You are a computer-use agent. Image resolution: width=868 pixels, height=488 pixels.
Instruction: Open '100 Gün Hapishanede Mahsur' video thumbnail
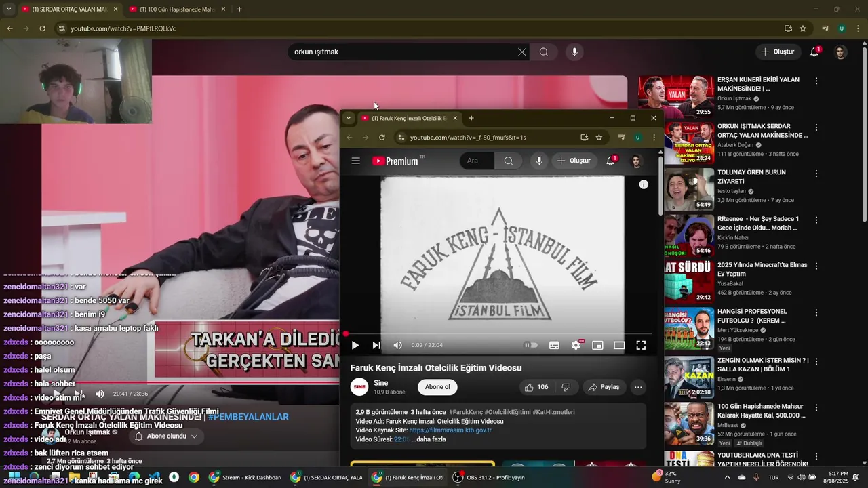[x=688, y=424]
